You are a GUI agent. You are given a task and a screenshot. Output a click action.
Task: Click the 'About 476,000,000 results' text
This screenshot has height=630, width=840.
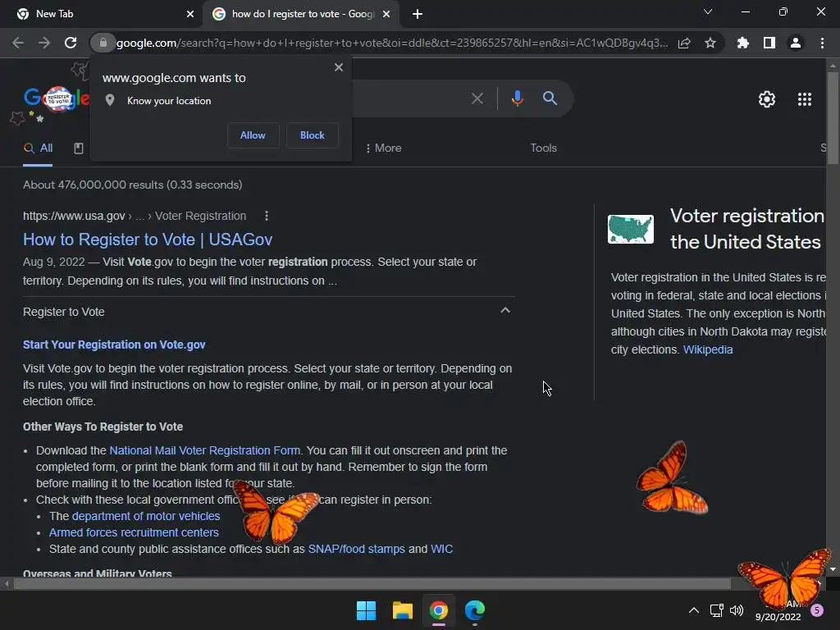132,185
